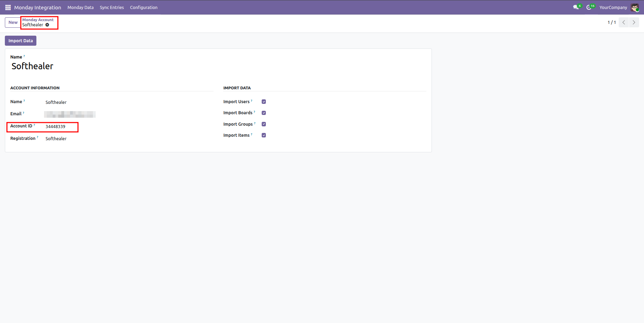Go to the previous record arrow
Screen dimensions: 644x323
point(624,23)
